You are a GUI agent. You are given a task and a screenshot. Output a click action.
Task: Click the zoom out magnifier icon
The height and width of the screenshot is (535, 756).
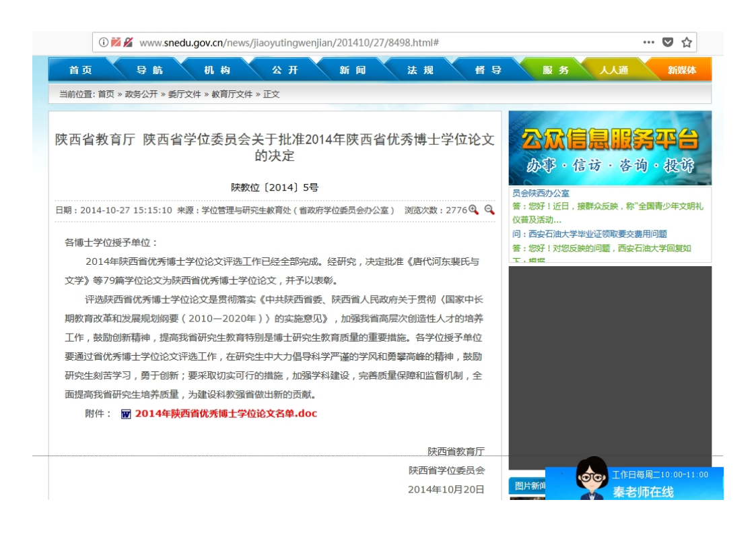coord(489,210)
